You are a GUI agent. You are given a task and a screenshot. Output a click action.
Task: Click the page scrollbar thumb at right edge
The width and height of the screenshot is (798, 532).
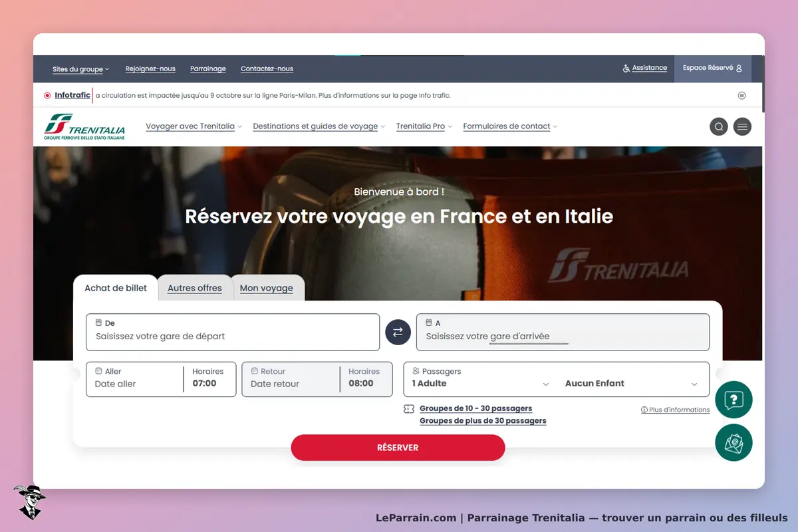click(x=763, y=84)
